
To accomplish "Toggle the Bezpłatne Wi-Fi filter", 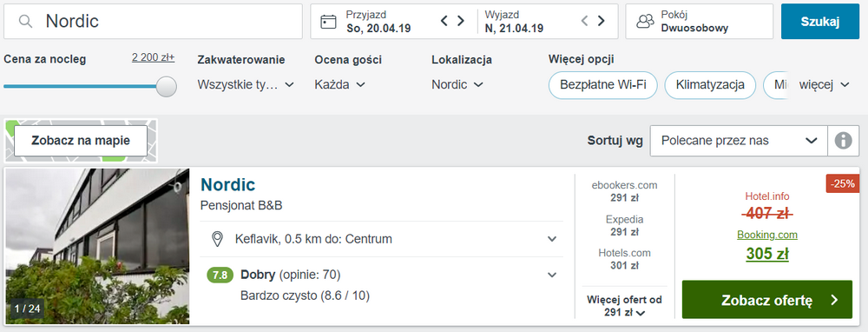I will (x=603, y=85).
